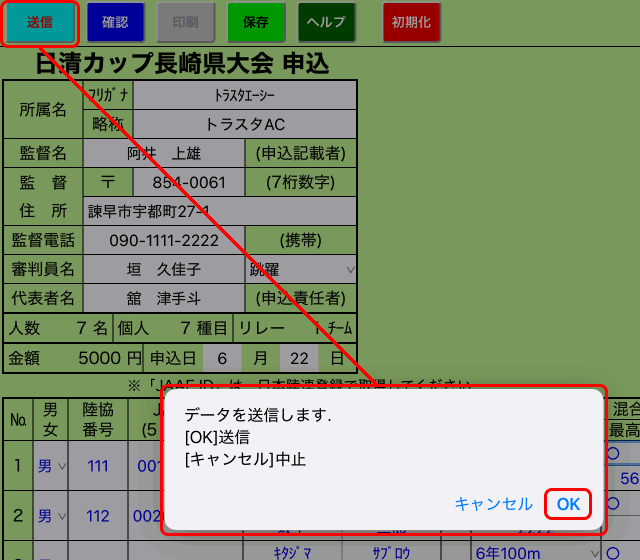
Task: Click the 男女 column header
Action: pyautogui.click(x=51, y=420)
